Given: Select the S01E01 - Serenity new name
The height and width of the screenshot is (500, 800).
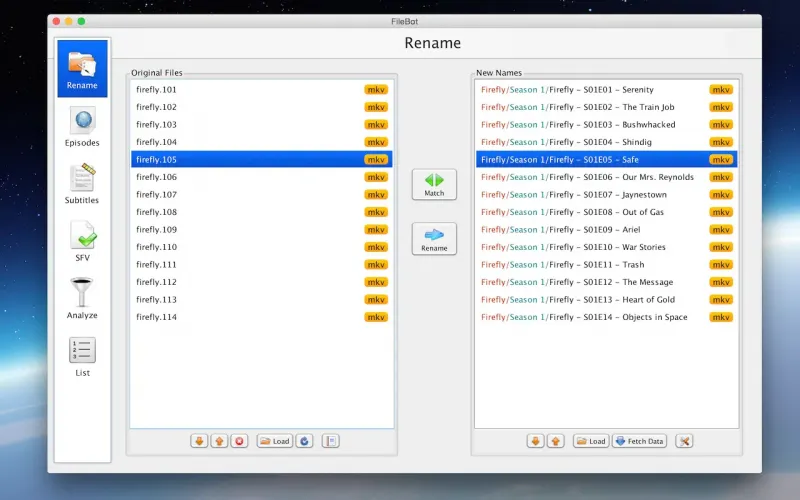Looking at the screenshot, I should pyautogui.click(x=607, y=90).
